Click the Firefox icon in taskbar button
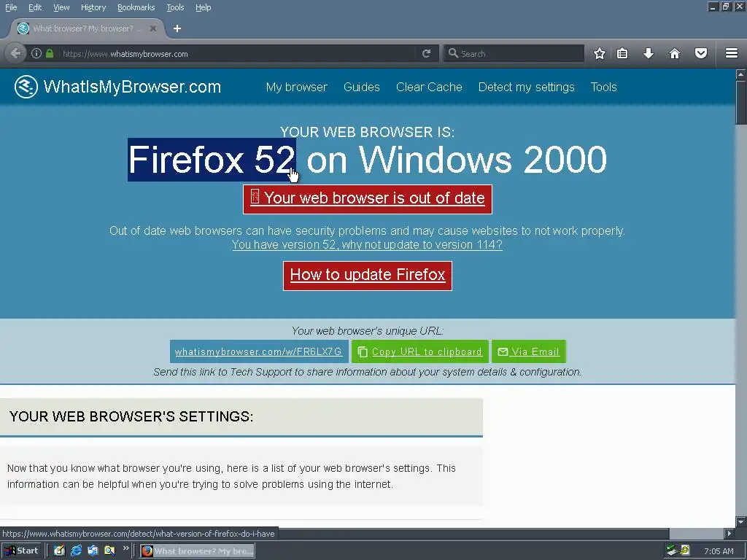The width and height of the screenshot is (747, 560). point(147,551)
